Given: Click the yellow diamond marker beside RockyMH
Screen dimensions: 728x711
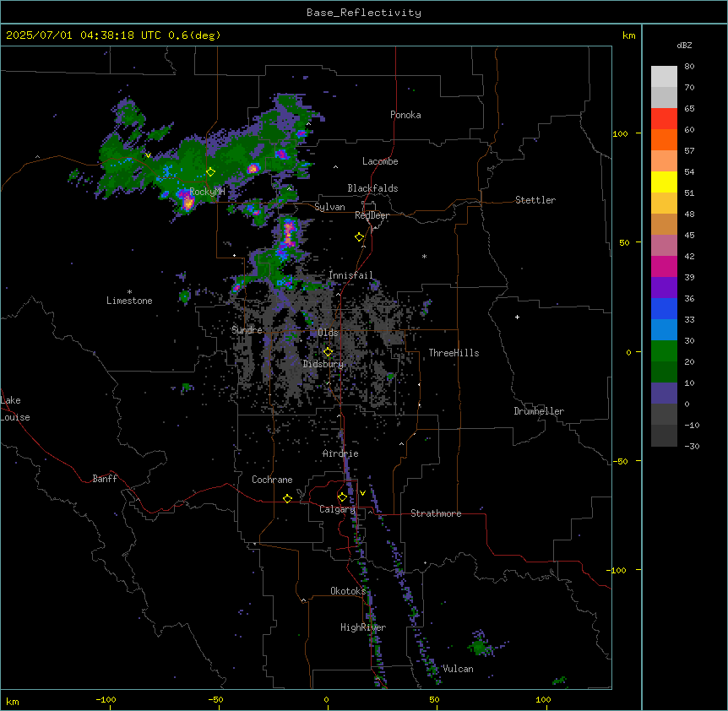Looking at the screenshot, I should (211, 172).
